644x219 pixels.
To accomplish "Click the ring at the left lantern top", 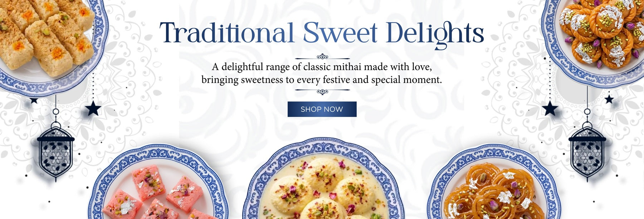I will [56, 112].
